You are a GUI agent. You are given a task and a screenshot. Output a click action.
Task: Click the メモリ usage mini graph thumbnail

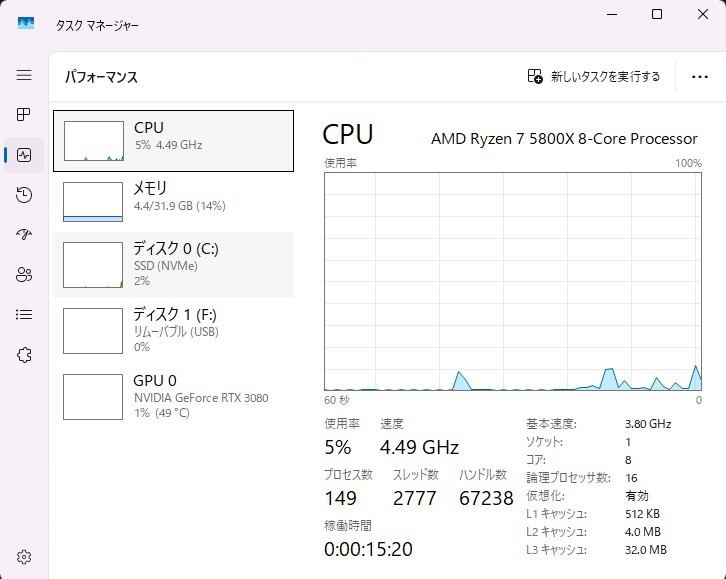pyautogui.click(x=92, y=201)
